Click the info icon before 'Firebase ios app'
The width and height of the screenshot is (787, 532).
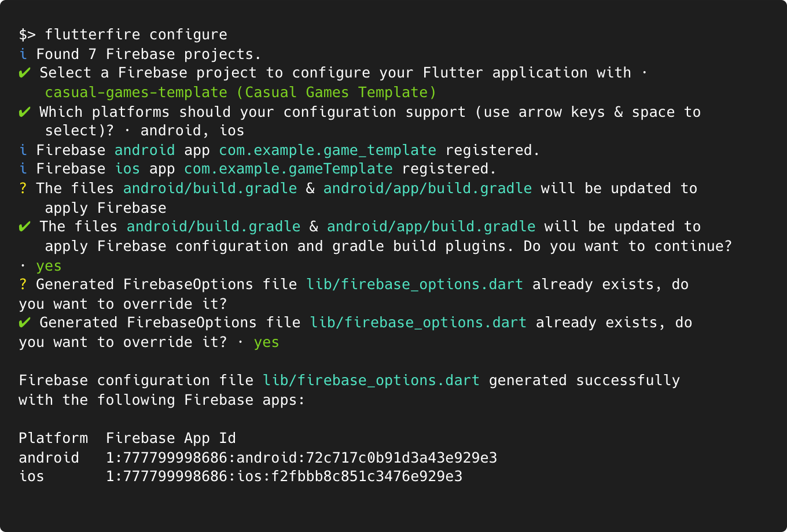[x=23, y=169]
